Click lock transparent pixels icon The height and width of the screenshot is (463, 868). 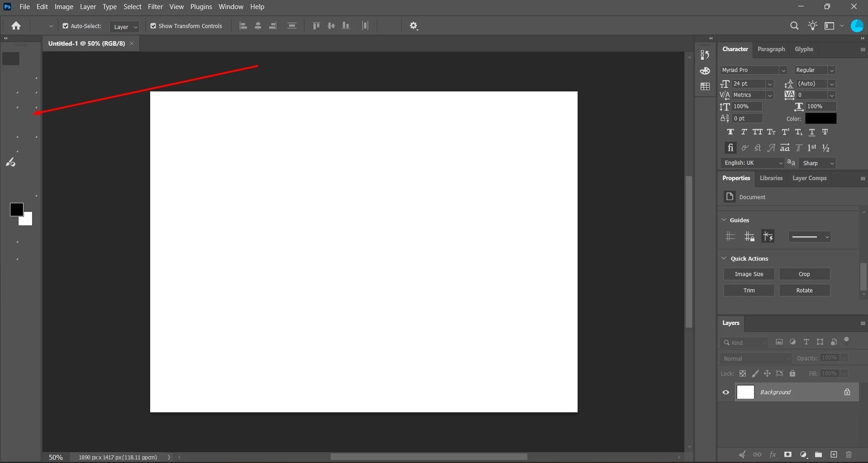[743, 373]
